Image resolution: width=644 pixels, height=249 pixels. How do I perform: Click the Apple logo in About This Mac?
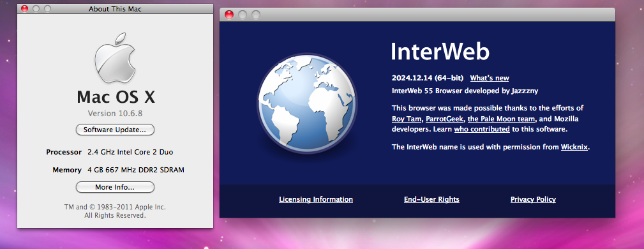click(115, 58)
